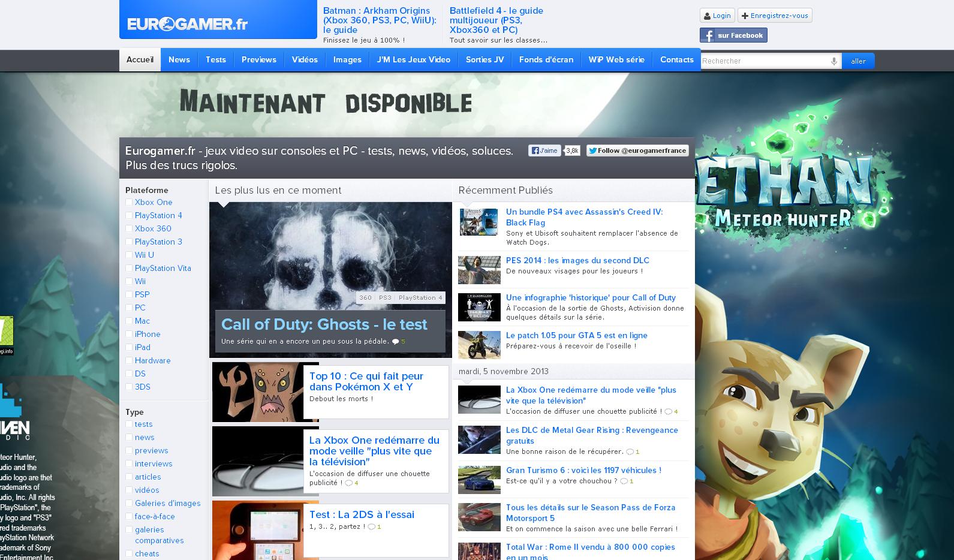
Task: Click the Gran Turismo 6 car thumbnail
Action: (x=479, y=480)
